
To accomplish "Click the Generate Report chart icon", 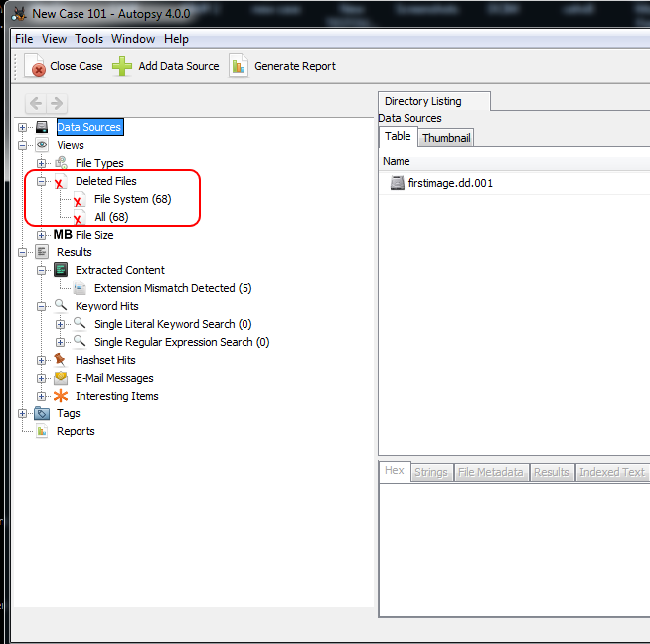I will [x=239, y=66].
